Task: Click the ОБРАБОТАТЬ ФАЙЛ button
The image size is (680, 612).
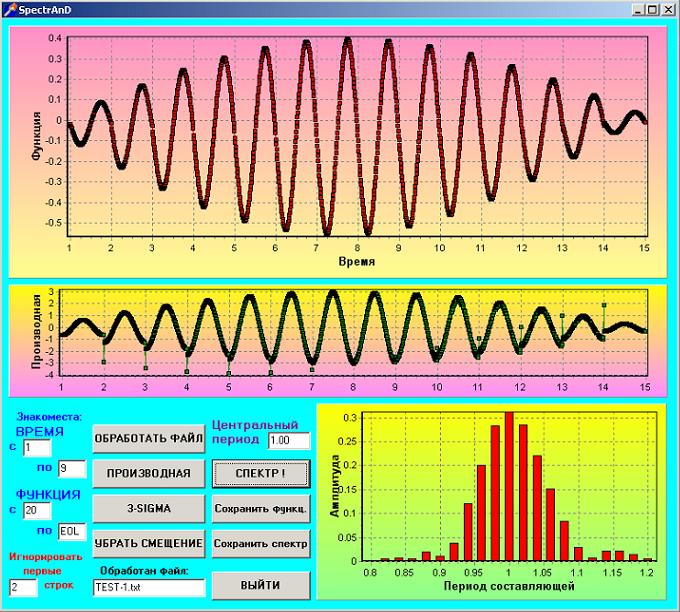Action: tap(148, 438)
